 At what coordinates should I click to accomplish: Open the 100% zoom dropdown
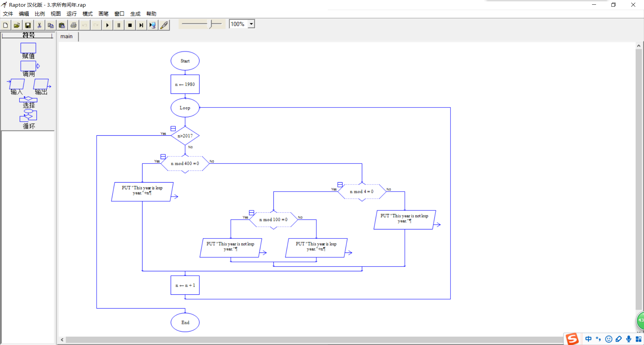click(251, 24)
